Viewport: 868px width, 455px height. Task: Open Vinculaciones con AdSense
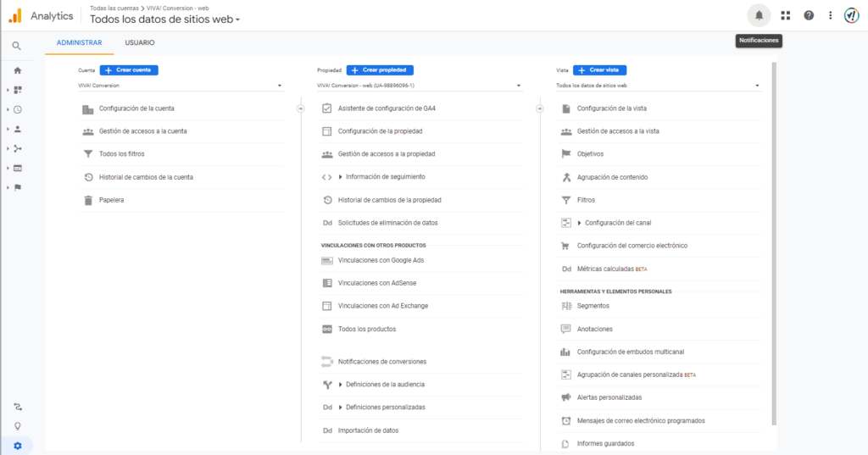pyautogui.click(x=377, y=283)
